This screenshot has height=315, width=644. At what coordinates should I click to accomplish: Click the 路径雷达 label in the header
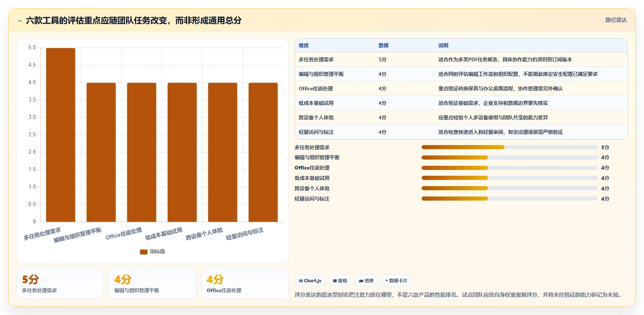(616, 20)
